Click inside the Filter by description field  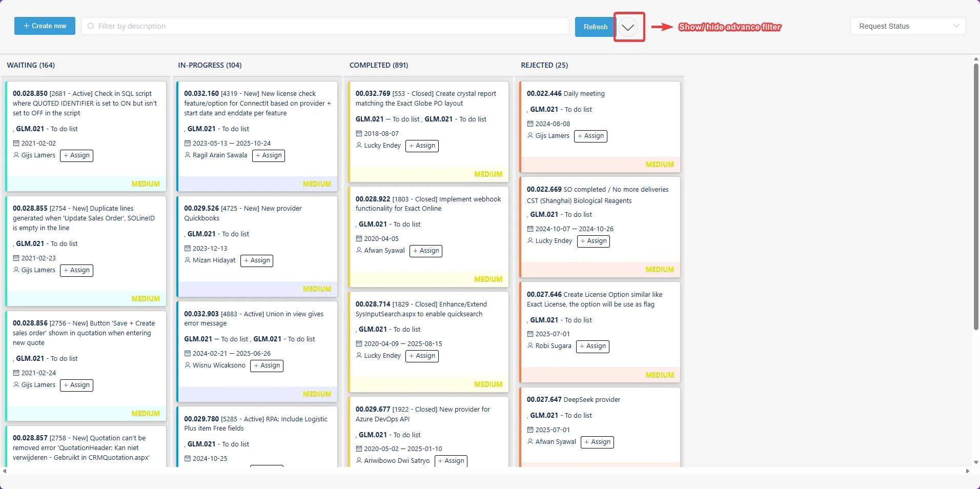[x=308, y=26]
